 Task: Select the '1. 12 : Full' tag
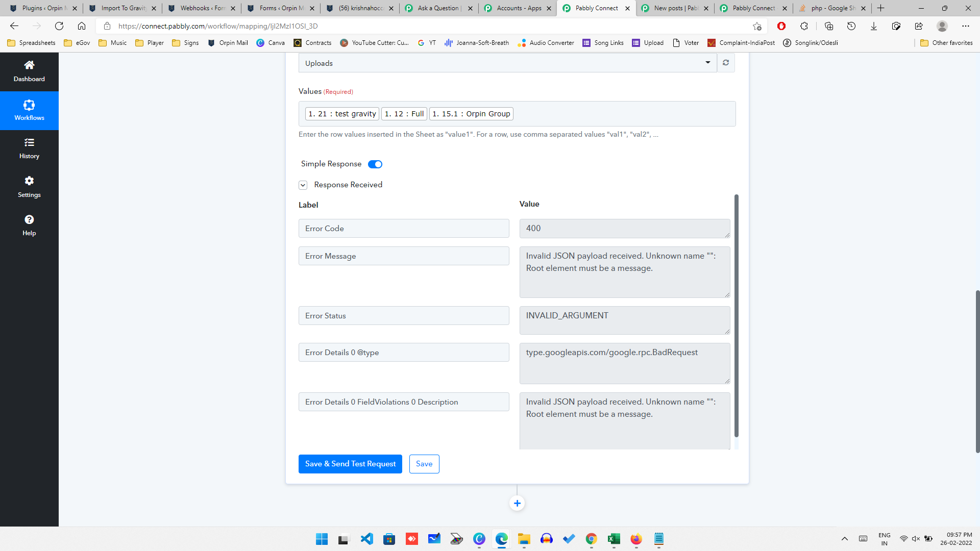[x=404, y=114]
